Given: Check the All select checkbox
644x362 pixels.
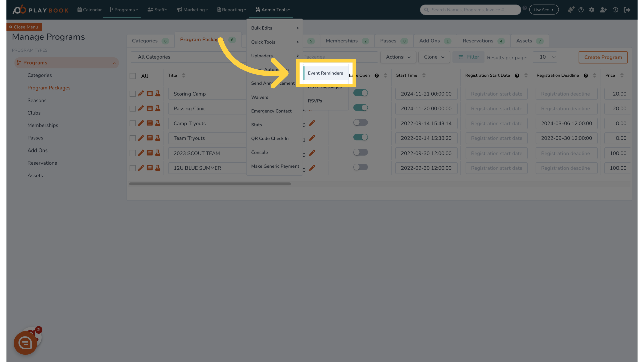Looking at the screenshot, I should [133, 76].
